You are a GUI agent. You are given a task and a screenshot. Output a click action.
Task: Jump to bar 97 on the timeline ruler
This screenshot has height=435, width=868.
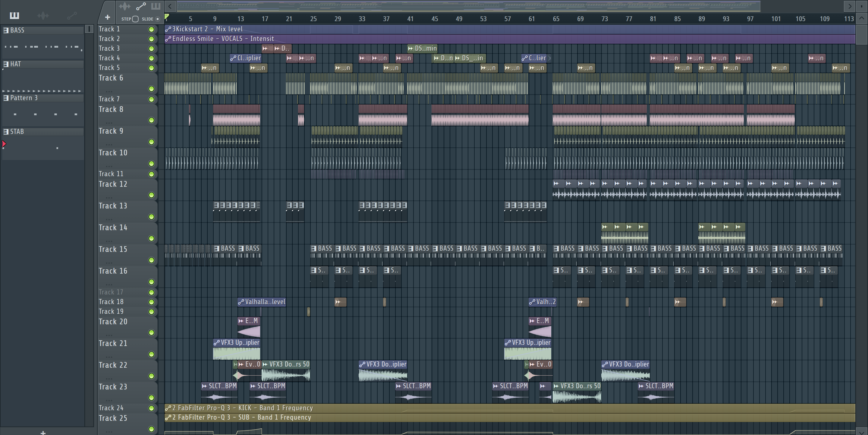(x=750, y=19)
